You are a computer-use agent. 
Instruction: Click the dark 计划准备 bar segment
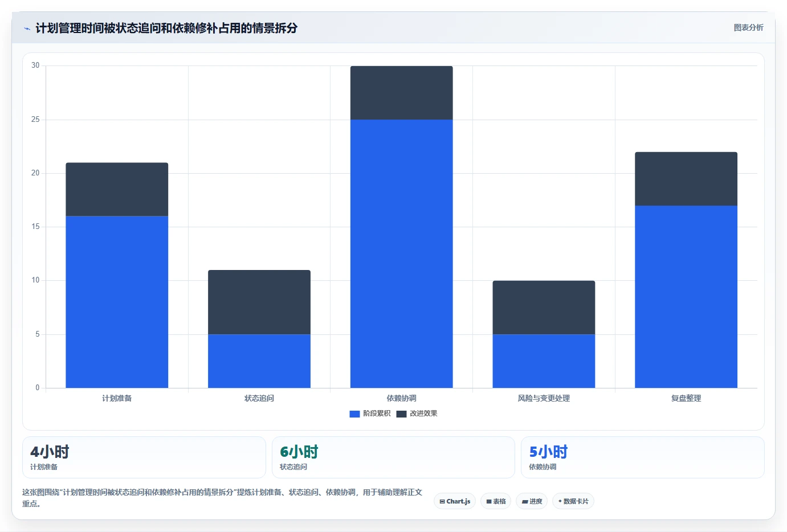(117, 189)
